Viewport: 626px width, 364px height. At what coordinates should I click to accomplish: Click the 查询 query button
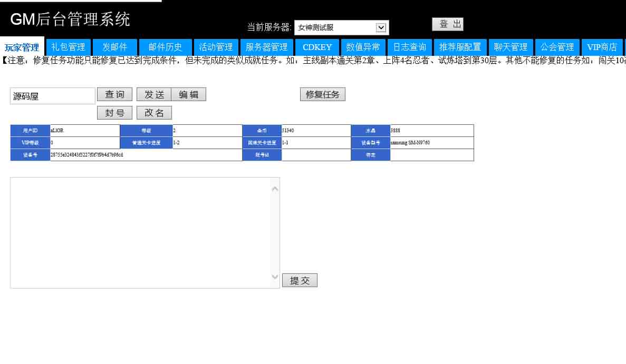[x=114, y=94]
